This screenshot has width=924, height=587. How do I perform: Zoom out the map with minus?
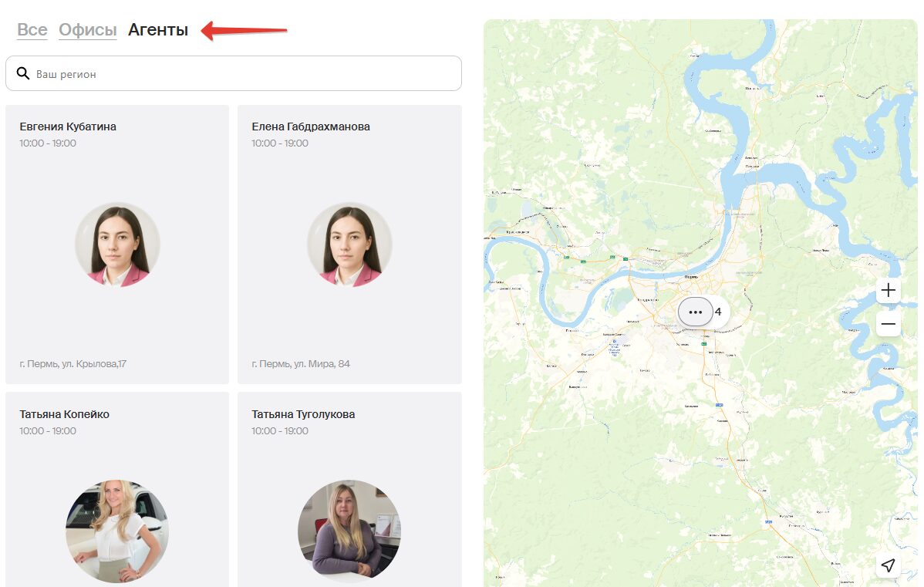click(889, 324)
